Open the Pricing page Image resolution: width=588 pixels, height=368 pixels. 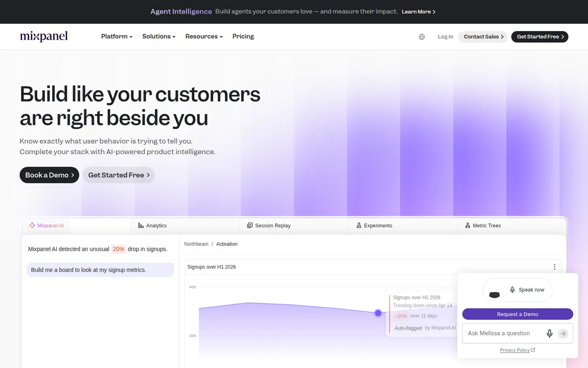(x=243, y=36)
